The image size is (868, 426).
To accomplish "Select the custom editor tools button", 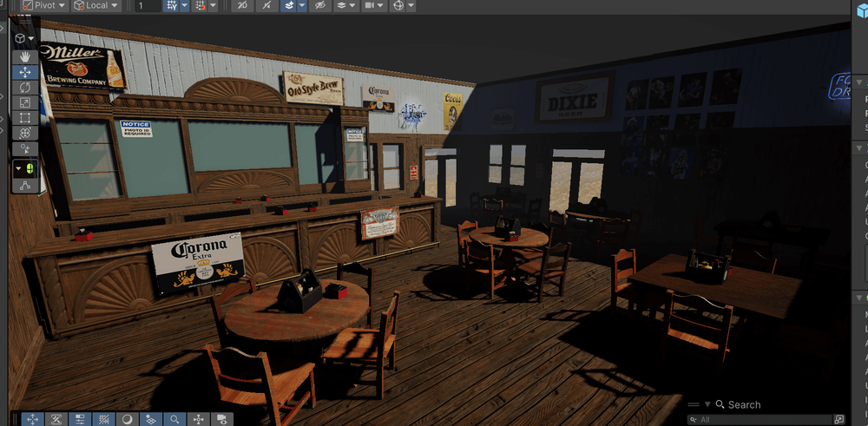I will 25,149.
